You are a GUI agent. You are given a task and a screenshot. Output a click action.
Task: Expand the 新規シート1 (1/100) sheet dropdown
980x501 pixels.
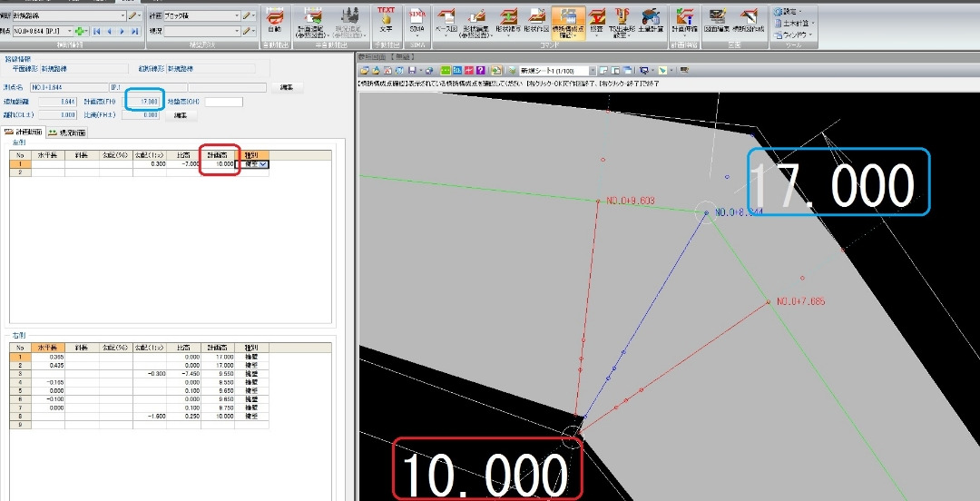tap(556, 71)
